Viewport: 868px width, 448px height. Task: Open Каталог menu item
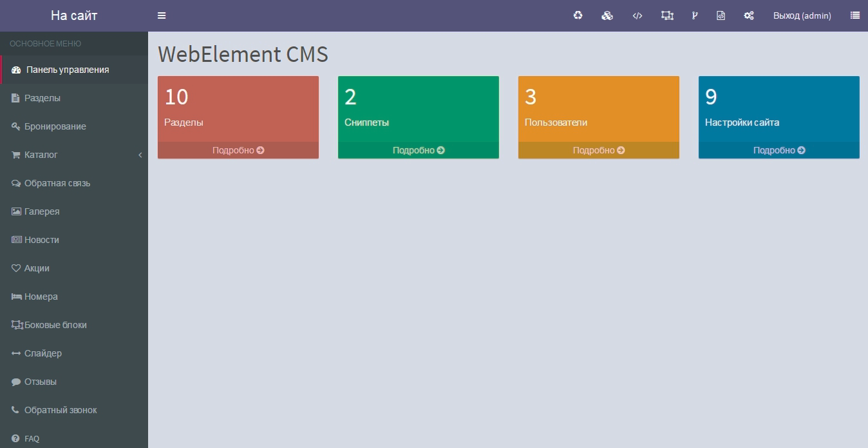pos(74,155)
